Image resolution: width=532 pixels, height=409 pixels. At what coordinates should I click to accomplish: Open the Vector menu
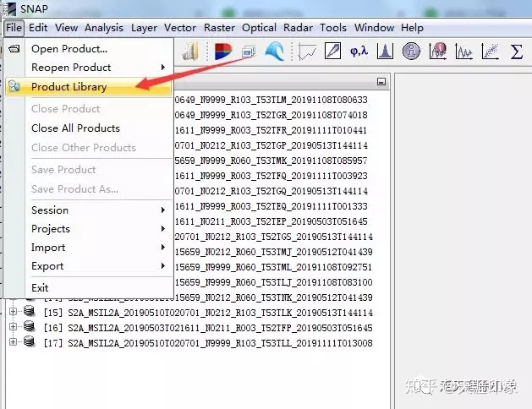point(180,27)
